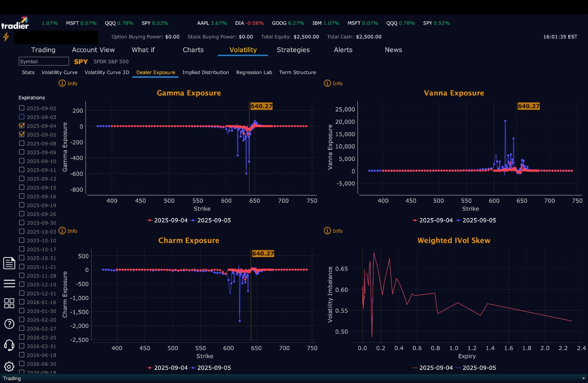Switch to Implied Distribution sub-tab
The width and height of the screenshot is (588, 383).
(x=205, y=72)
